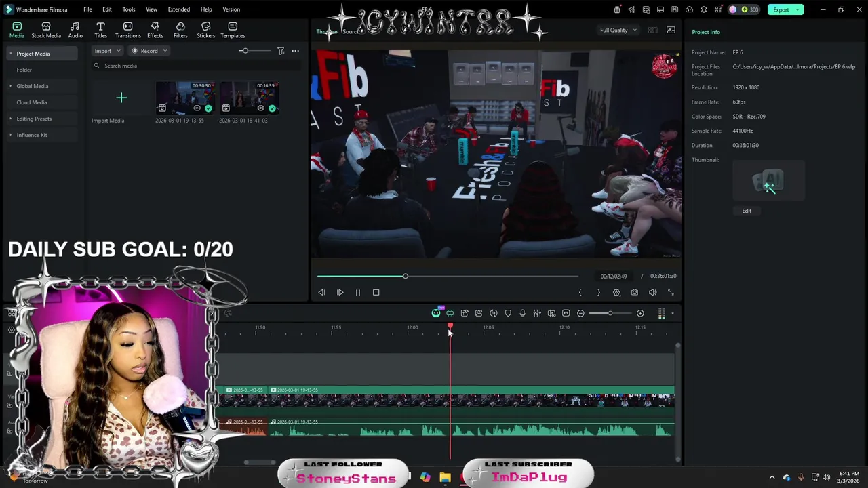Screen dimensions: 868x488
Task: Pause the preview playback
Action: coord(358,292)
